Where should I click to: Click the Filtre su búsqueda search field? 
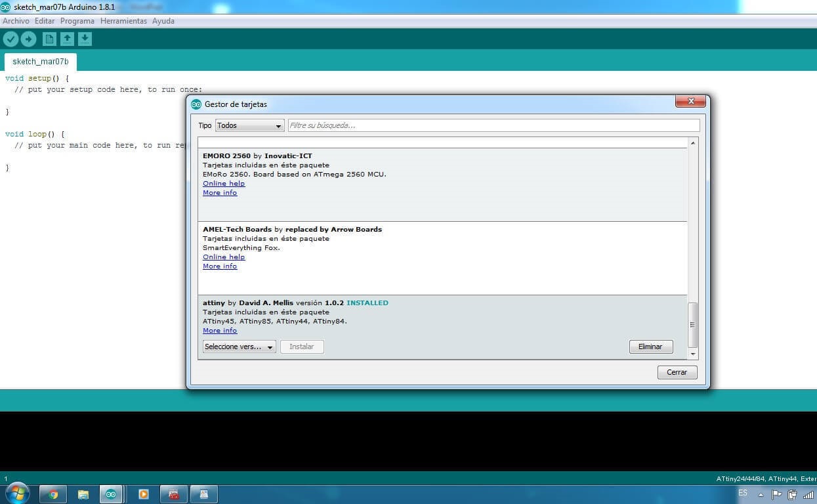tap(493, 125)
